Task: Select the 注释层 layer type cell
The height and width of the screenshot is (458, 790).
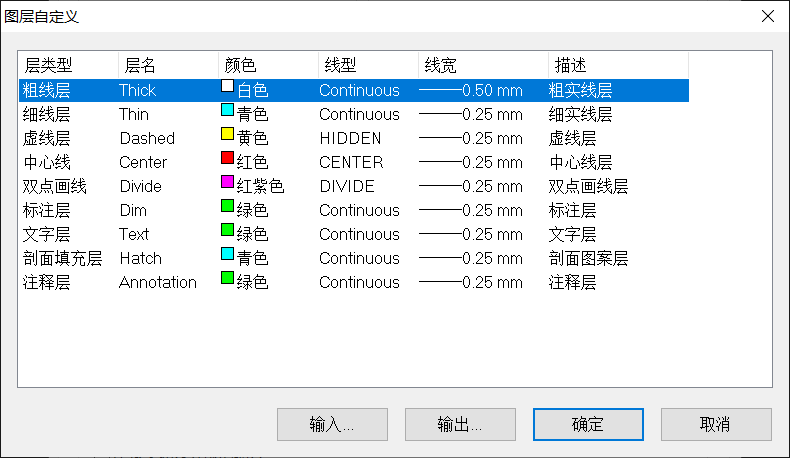Action: point(46,282)
